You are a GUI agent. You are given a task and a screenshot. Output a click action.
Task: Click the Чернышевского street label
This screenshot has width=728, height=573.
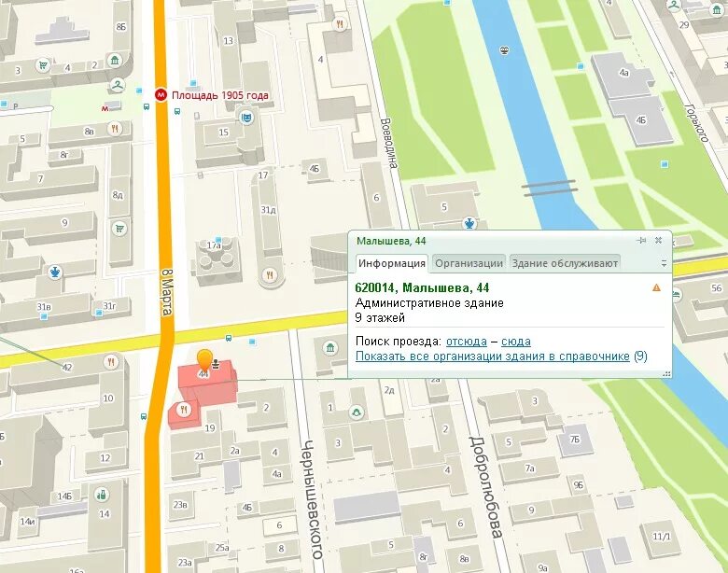click(x=312, y=499)
